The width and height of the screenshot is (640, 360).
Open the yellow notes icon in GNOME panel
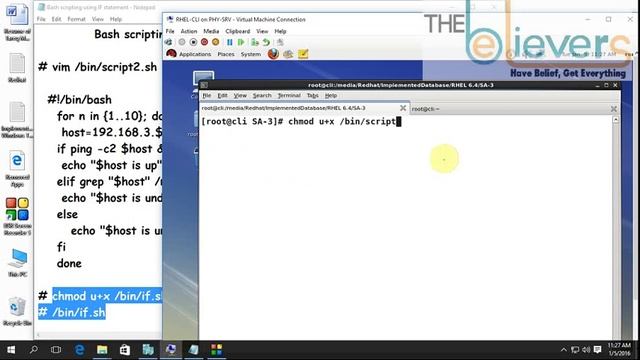tap(303, 54)
